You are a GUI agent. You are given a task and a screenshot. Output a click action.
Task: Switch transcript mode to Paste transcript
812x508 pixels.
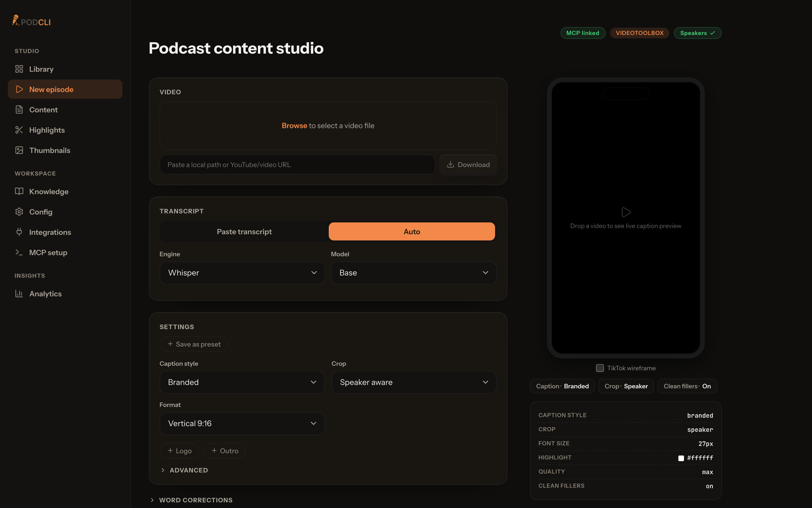point(244,231)
